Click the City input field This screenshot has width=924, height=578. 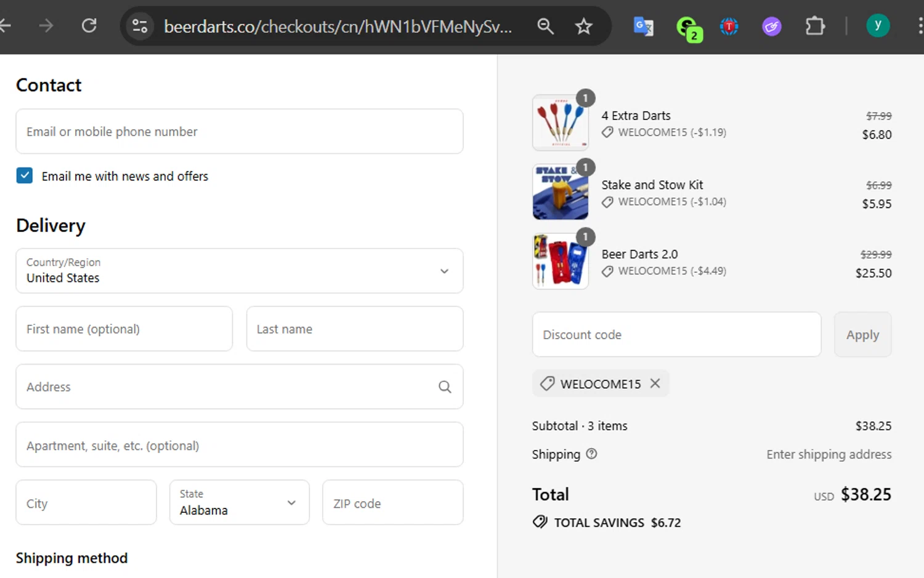click(86, 502)
